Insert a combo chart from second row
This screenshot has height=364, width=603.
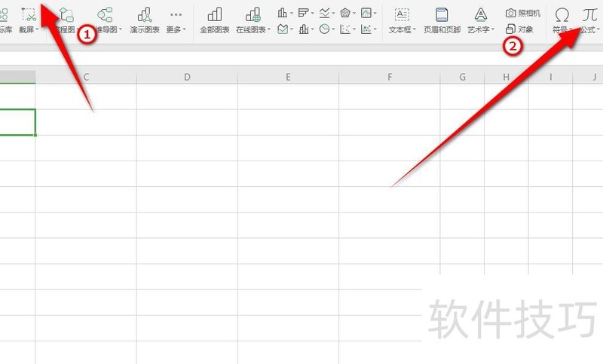pos(304,29)
